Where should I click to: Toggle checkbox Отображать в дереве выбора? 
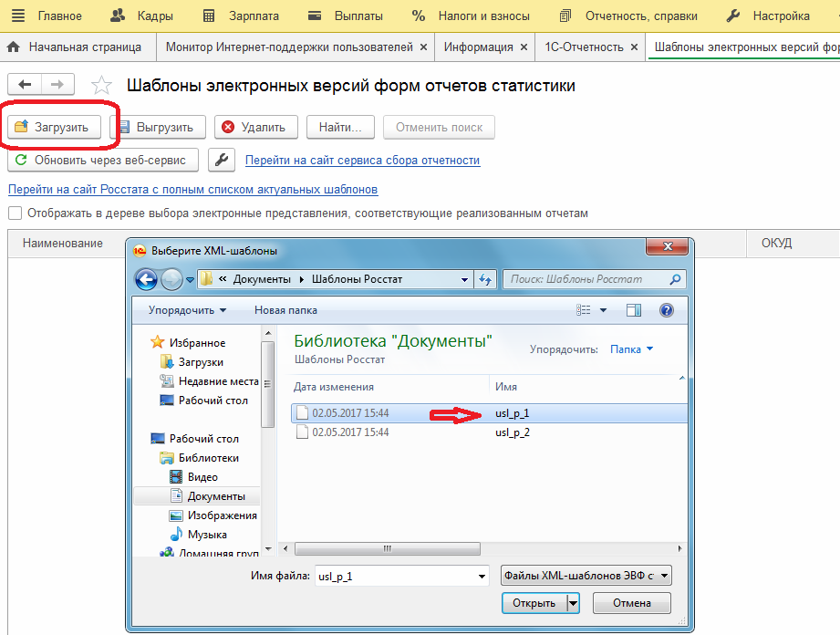click(x=15, y=213)
